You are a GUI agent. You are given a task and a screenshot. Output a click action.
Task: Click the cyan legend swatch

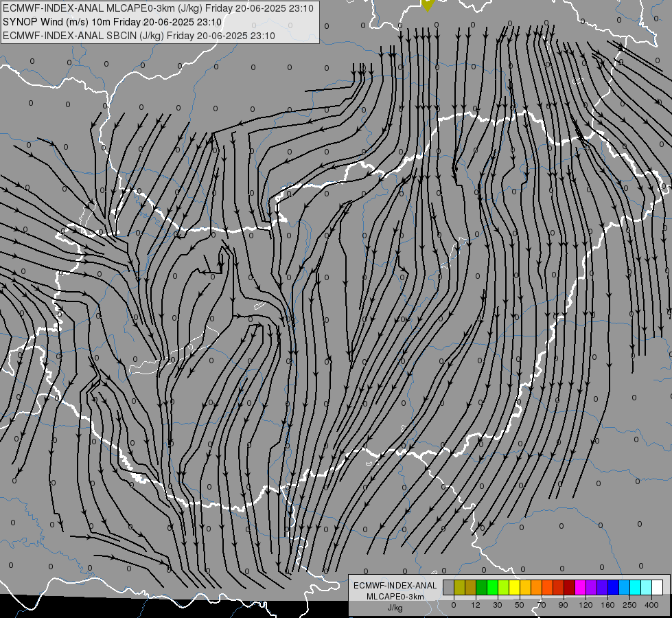[636, 587]
